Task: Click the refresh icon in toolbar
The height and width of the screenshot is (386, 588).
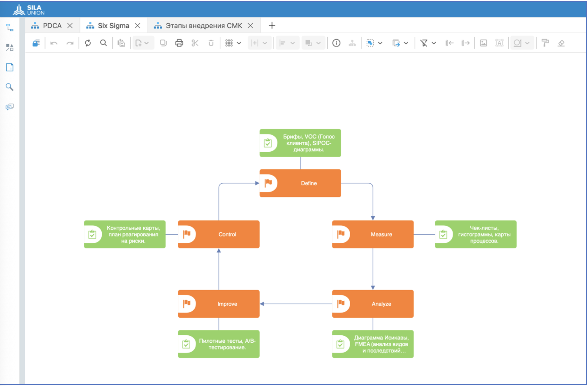Action: (x=88, y=43)
